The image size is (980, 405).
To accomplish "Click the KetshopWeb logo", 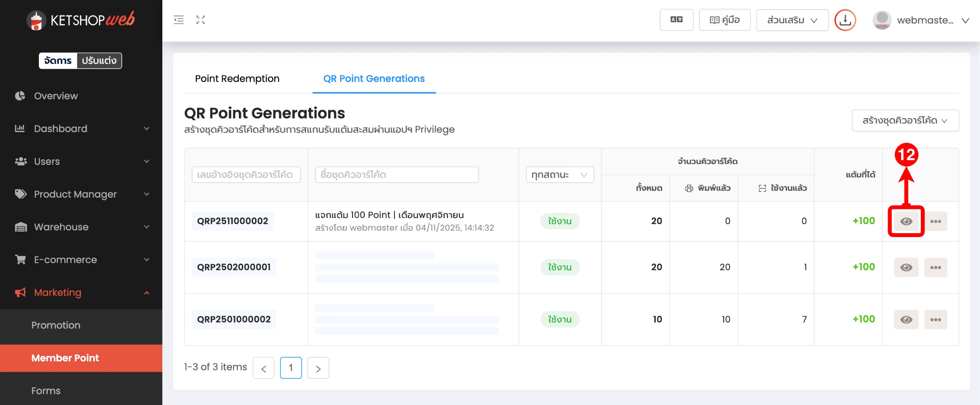I will (81, 20).
